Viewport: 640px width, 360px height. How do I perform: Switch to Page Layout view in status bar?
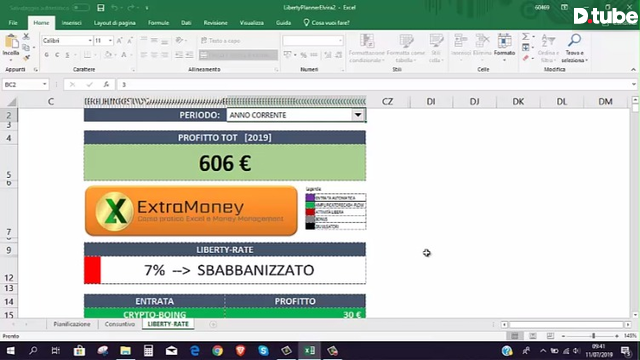click(x=533, y=336)
